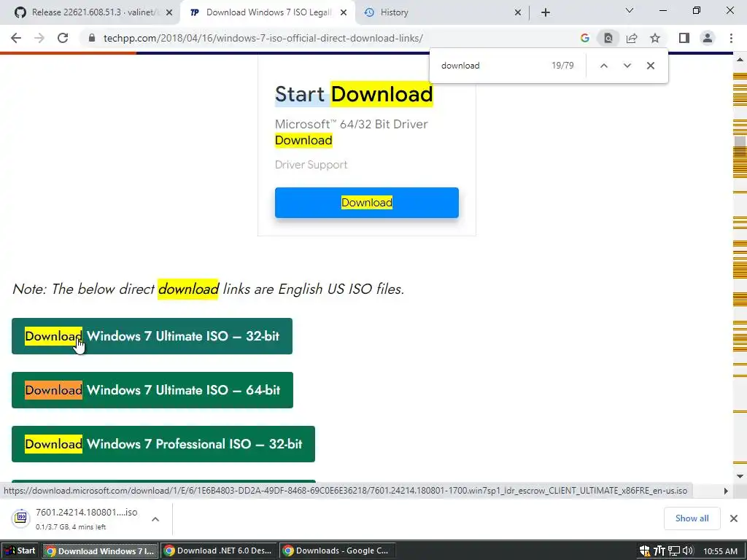Go back to the previous page
The width and height of the screenshot is (747, 560).
pyautogui.click(x=16, y=38)
